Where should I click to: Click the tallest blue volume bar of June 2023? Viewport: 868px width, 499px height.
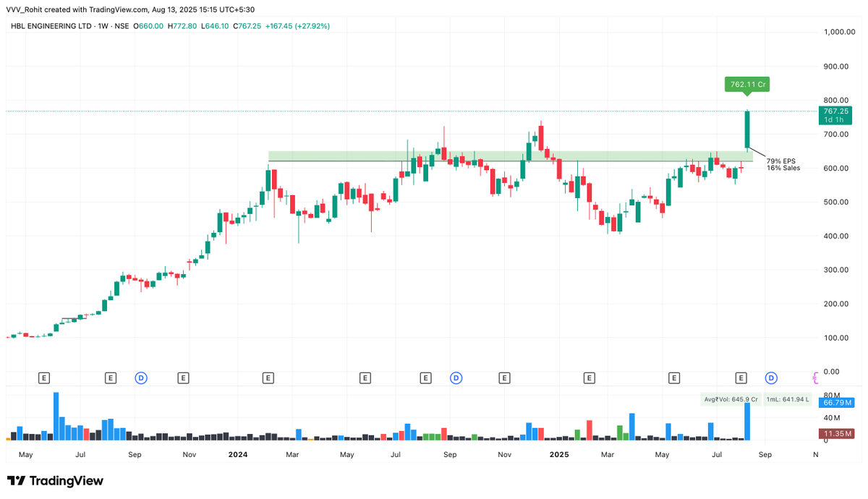(56, 416)
